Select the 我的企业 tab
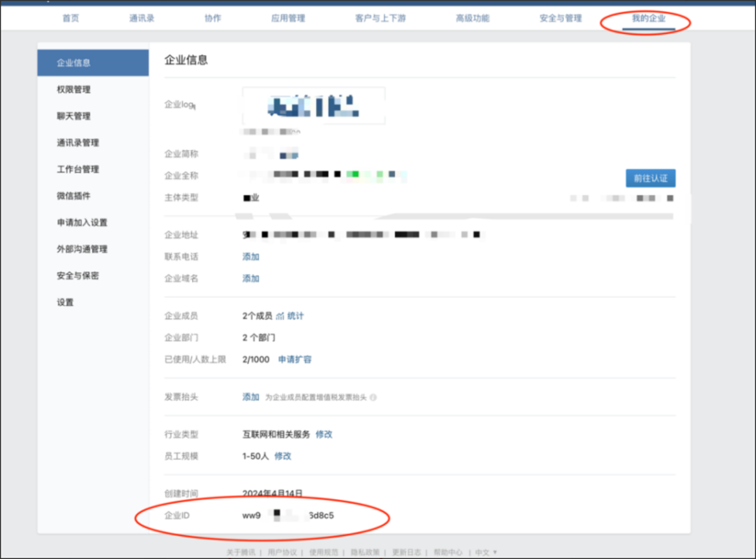This screenshot has width=756, height=559. (648, 19)
